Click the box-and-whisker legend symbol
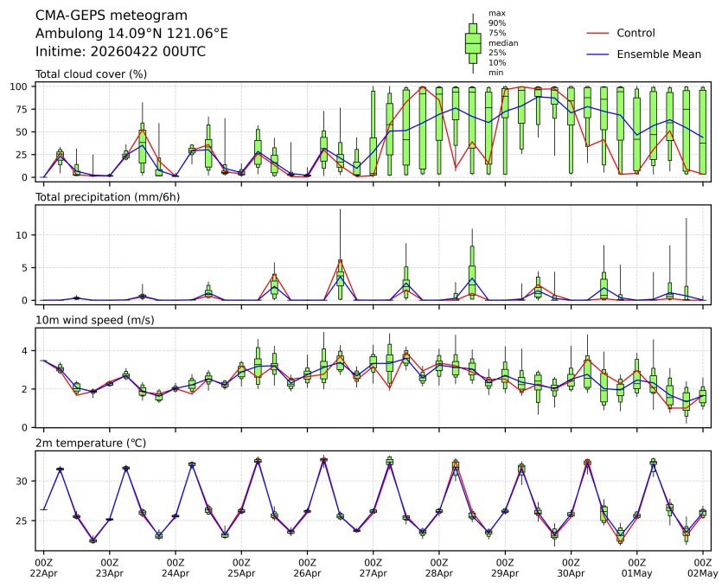The height and width of the screenshot is (588, 728). [x=473, y=42]
